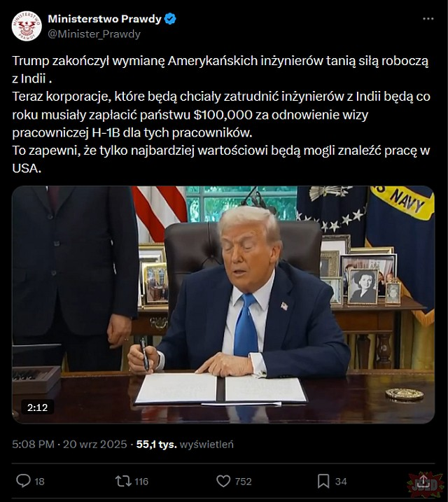The width and height of the screenshot is (448, 502).
Task: Click the 752 likes count
Action: click(x=243, y=482)
